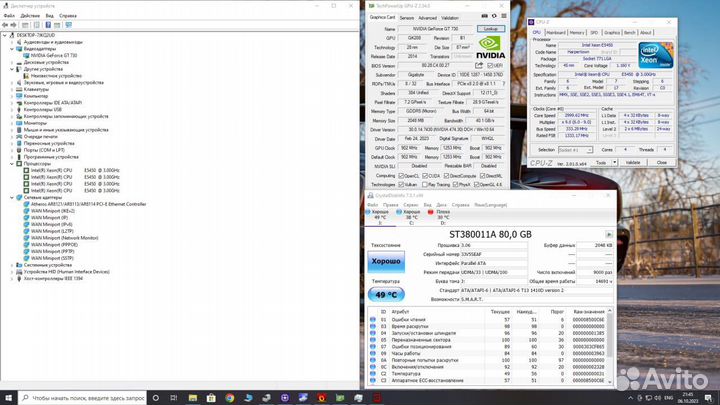Click the status icon for Температура attribute row
This screenshot has width=720, height=405.
click(372, 374)
